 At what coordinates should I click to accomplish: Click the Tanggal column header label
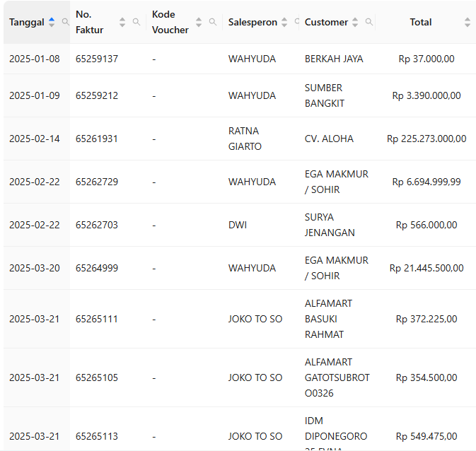pyautogui.click(x=27, y=23)
